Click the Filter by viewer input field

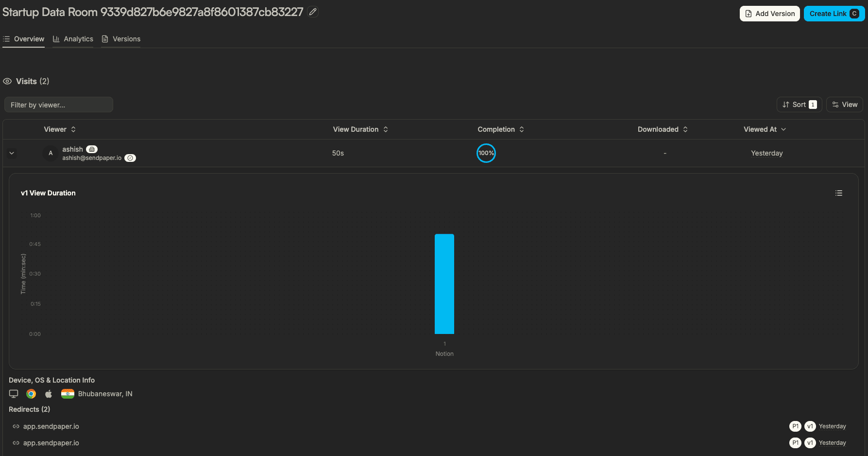tap(58, 104)
